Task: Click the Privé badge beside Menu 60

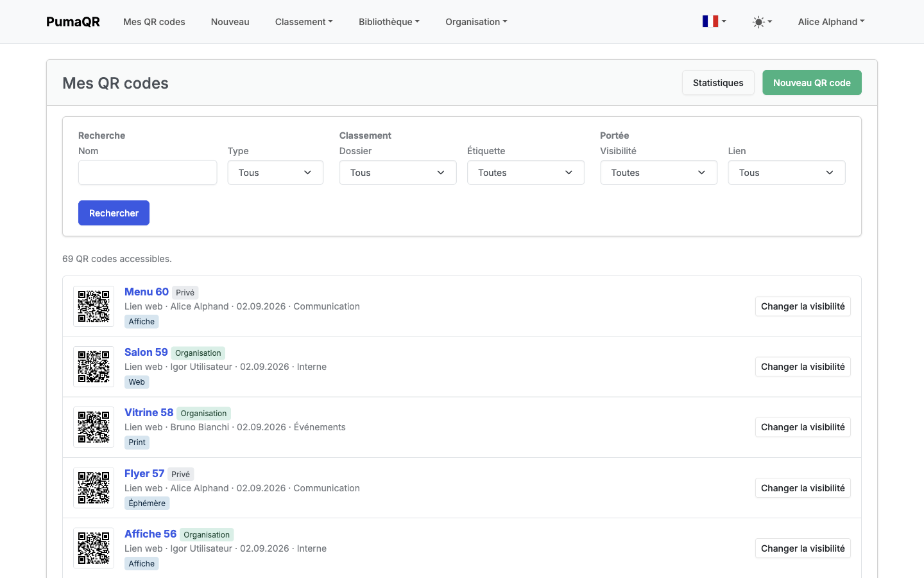Action: point(185,293)
